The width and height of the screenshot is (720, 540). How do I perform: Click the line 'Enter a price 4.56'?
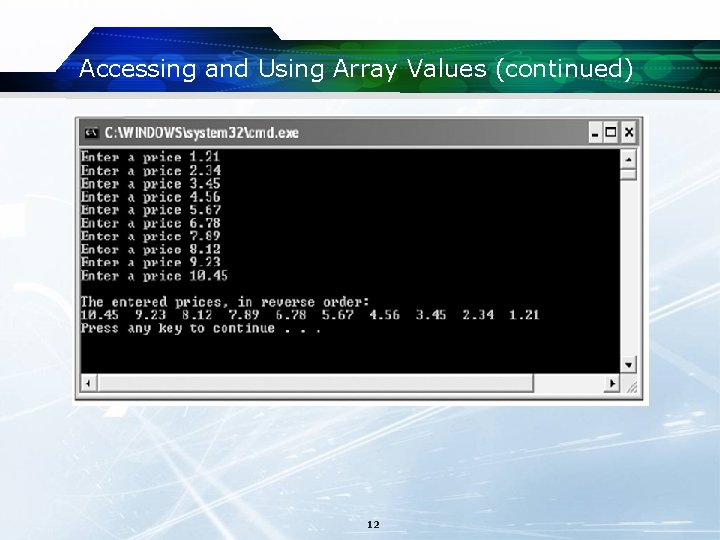coord(151,197)
